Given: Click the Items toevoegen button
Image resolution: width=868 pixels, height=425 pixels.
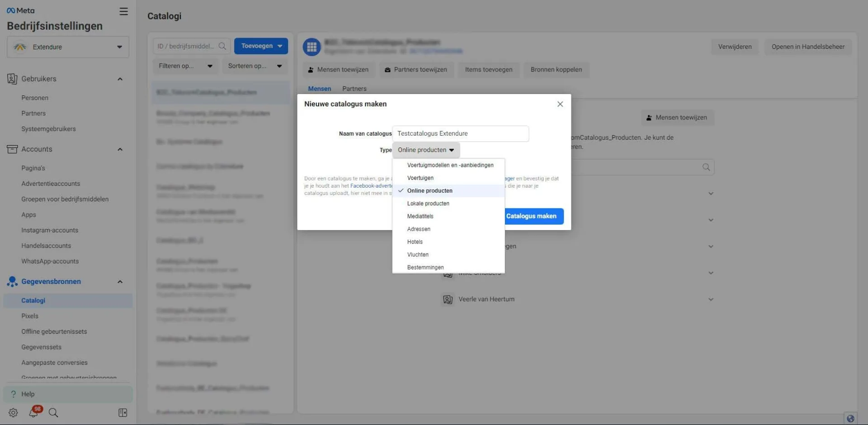Looking at the screenshot, I should pos(489,70).
